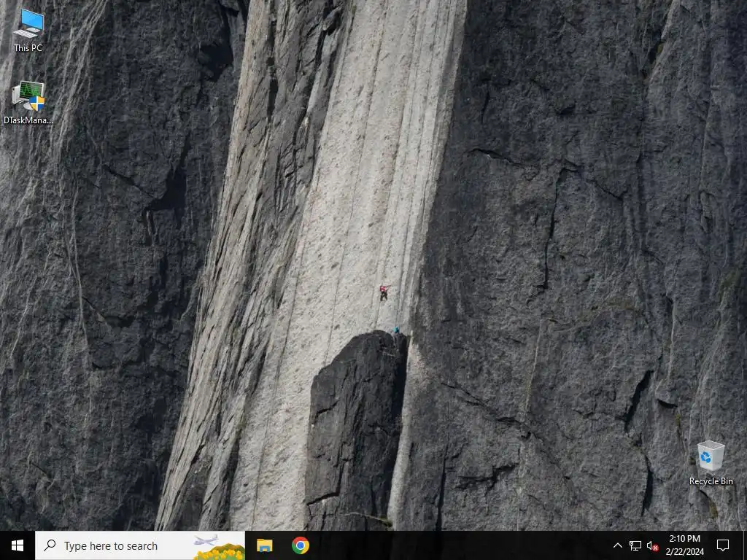The image size is (747, 560).
Task: Open File Explorer from taskbar
Action: pyautogui.click(x=264, y=545)
